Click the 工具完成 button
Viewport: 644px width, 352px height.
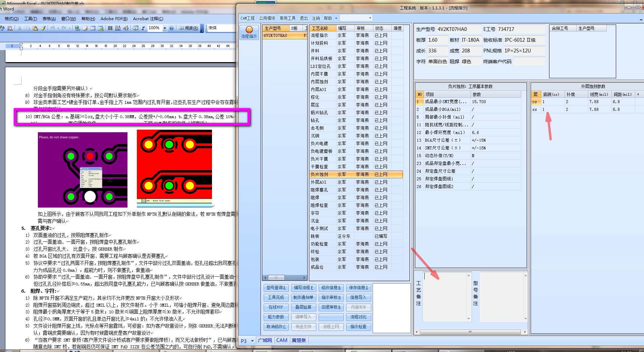[276, 297]
